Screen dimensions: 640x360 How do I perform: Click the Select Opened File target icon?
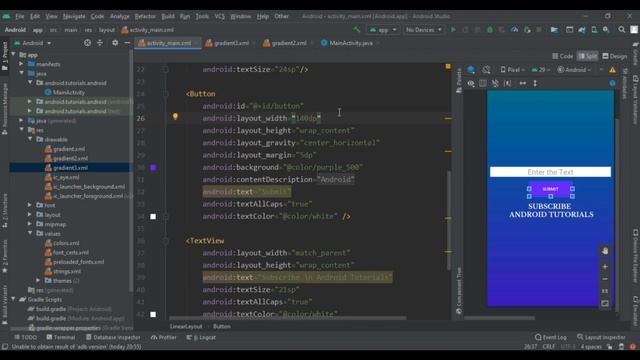click(87, 43)
